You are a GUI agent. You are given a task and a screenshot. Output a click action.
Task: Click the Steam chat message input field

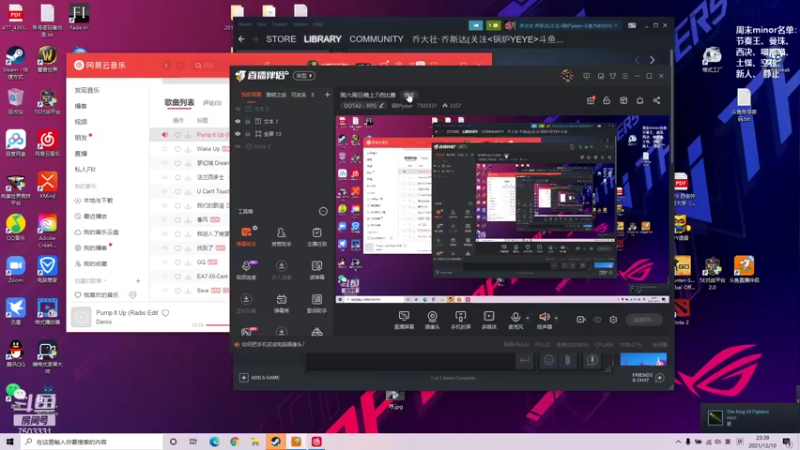pyautogui.click(x=410, y=361)
